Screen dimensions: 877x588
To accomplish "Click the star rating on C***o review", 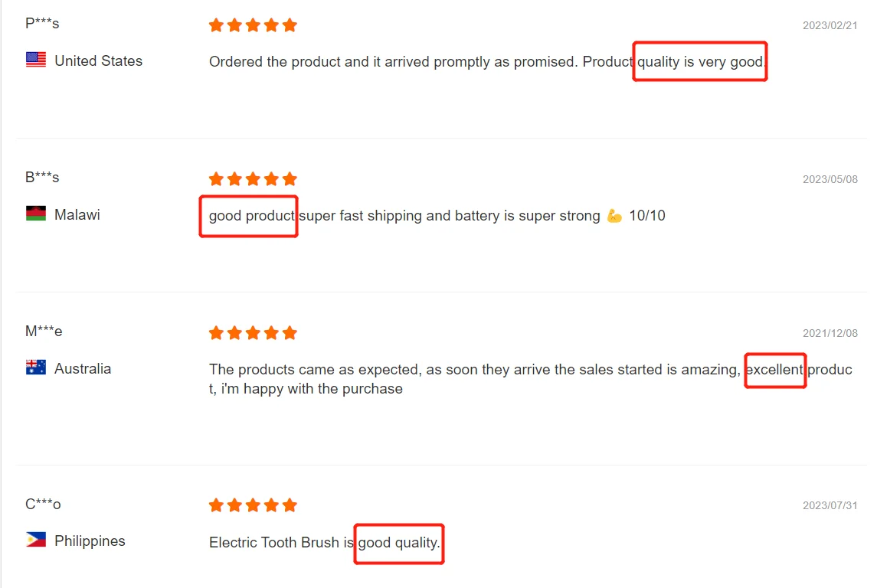I will pos(253,505).
